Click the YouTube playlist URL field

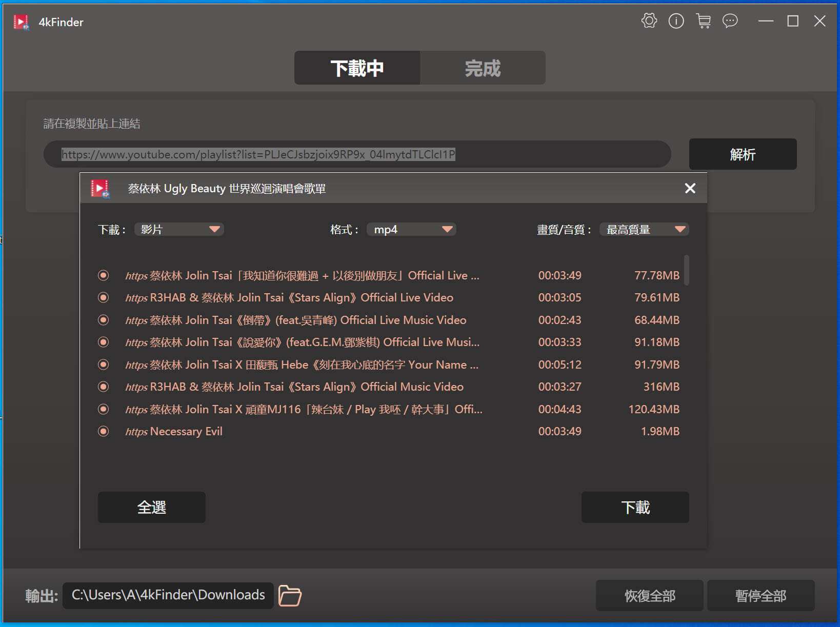point(357,154)
